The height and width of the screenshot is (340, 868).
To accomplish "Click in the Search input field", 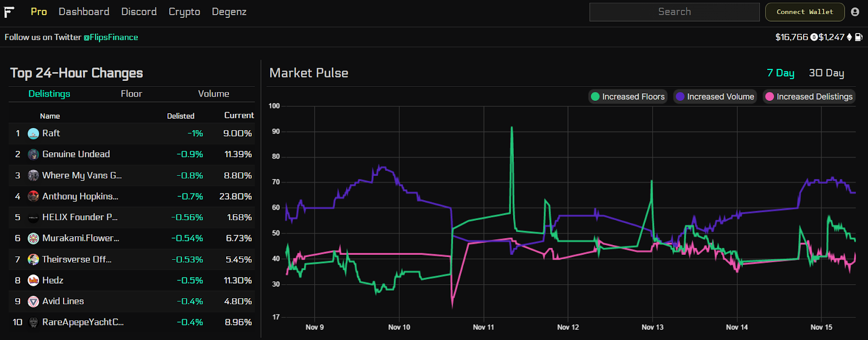I will [674, 12].
